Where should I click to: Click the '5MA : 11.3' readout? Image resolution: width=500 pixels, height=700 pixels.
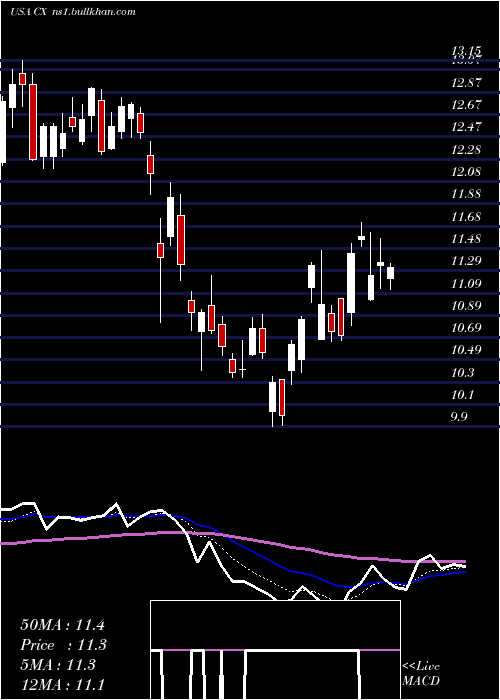[58, 665]
